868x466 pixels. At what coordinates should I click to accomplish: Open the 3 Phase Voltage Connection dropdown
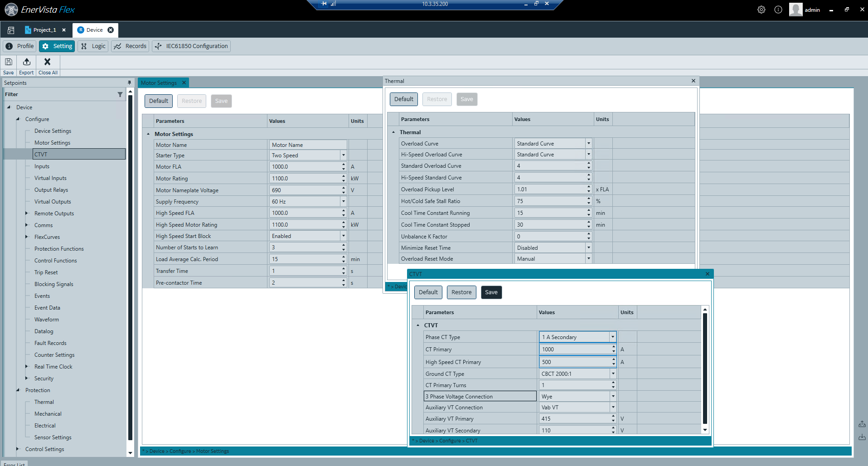(613, 396)
